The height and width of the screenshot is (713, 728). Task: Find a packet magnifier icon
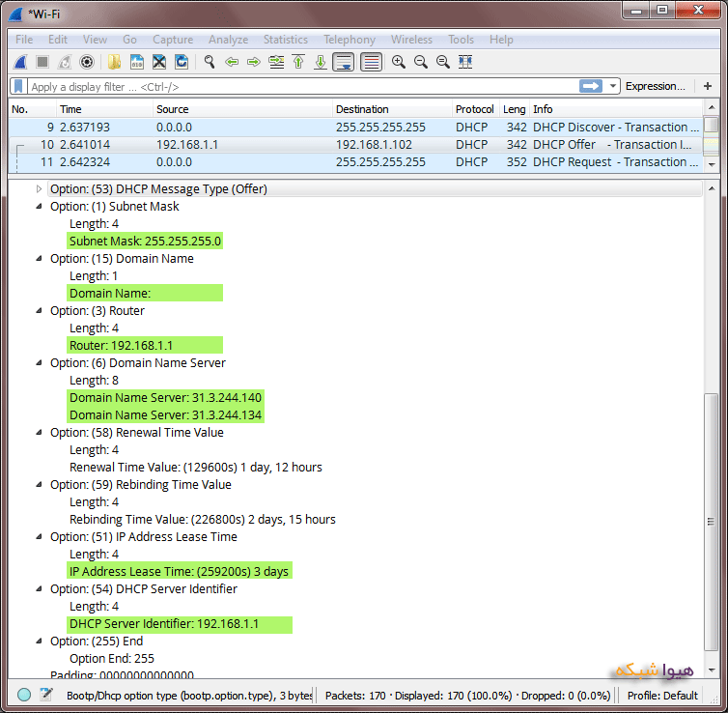(210, 62)
